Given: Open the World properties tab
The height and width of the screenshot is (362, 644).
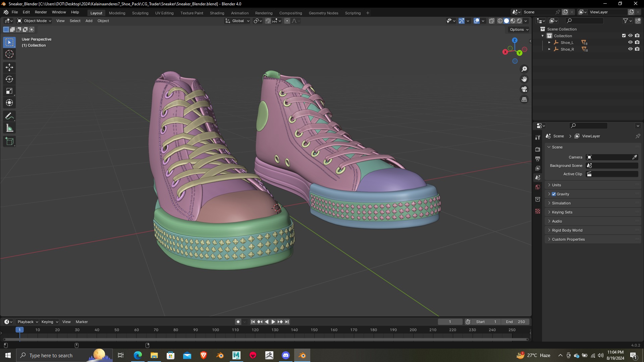Looking at the screenshot, I should (x=538, y=187).
